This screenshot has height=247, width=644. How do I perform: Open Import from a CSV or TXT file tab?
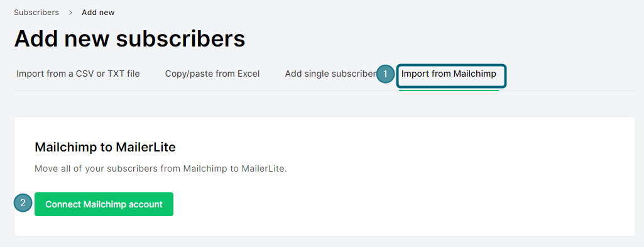click(x=78, y=74)
